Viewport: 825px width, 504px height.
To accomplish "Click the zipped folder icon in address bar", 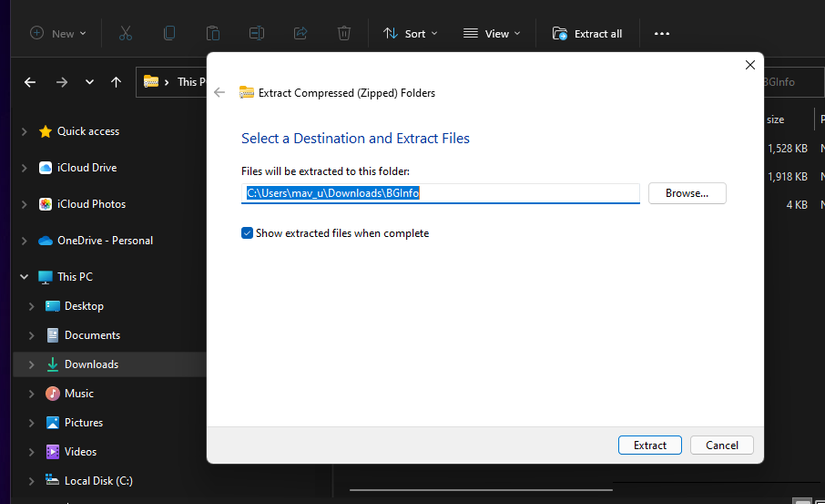I will click(151, 82).
